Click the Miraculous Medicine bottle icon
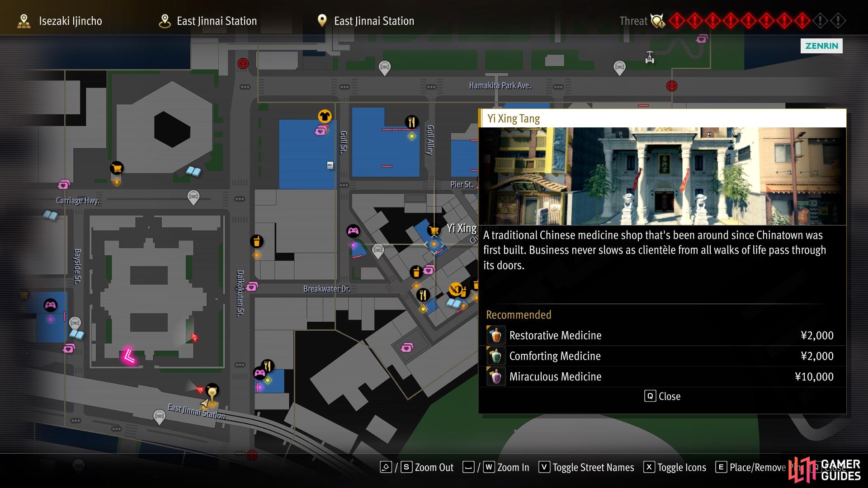This screenshot has width=868, height=488. click(x=495, y=376)
